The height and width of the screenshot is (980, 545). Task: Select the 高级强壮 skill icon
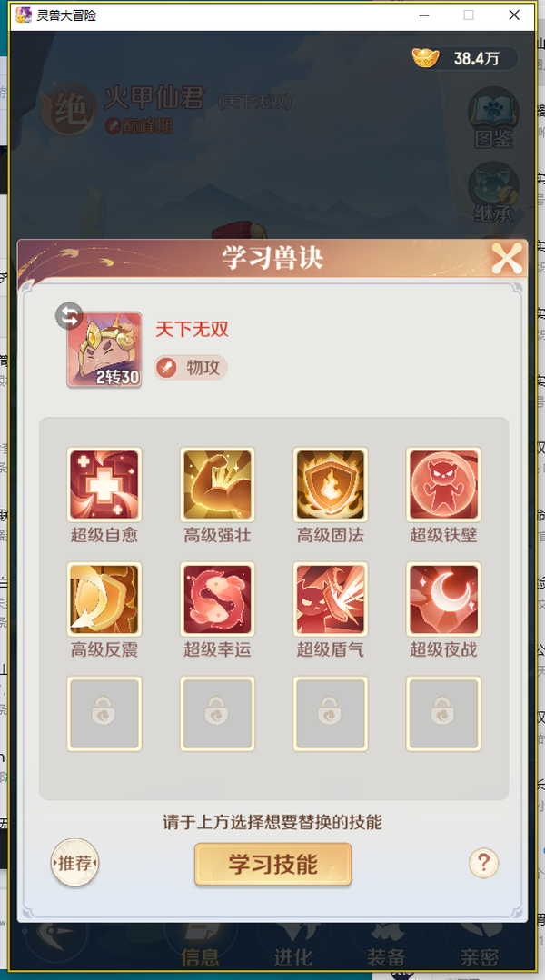click(x=217, y=484)
